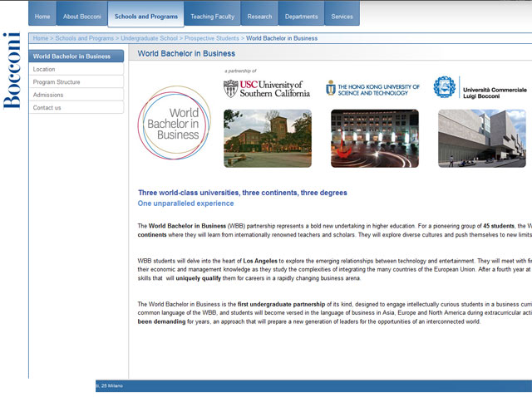This screenshot has width=532, height=397.
Task: Open the Location sidebar item
Action: (76, 69)
